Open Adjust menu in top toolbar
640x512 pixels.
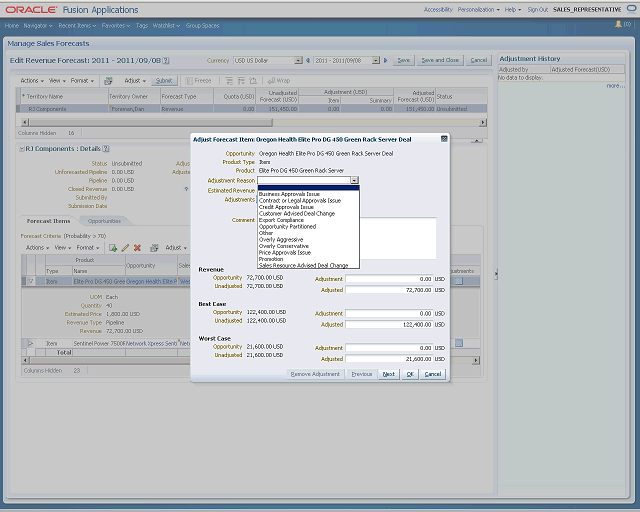point(135,81)
